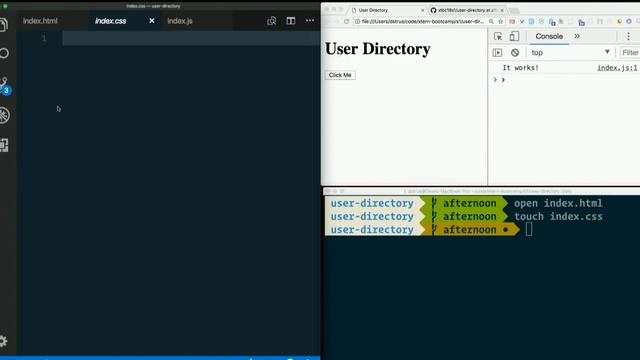Toggle the DevTools device toolbar icon
The width and height of the screenshot is (640, 360).
[x=514, y=36]
